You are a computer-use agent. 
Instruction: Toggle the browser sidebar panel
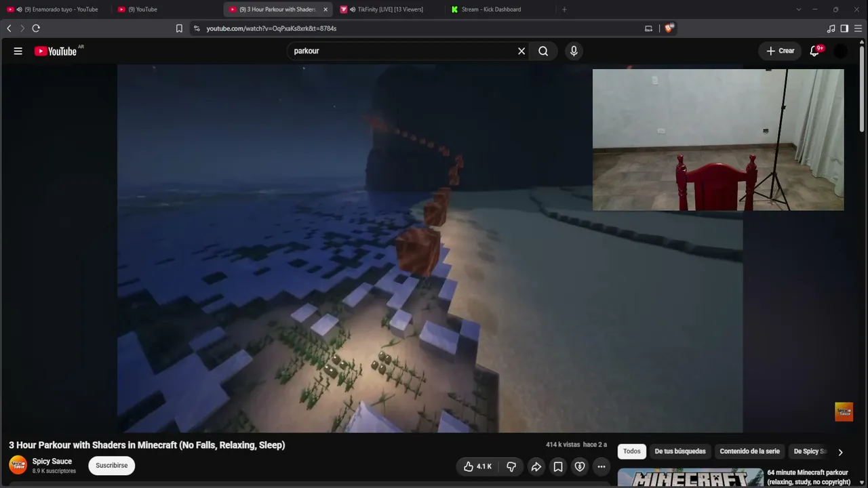point(844,28)
